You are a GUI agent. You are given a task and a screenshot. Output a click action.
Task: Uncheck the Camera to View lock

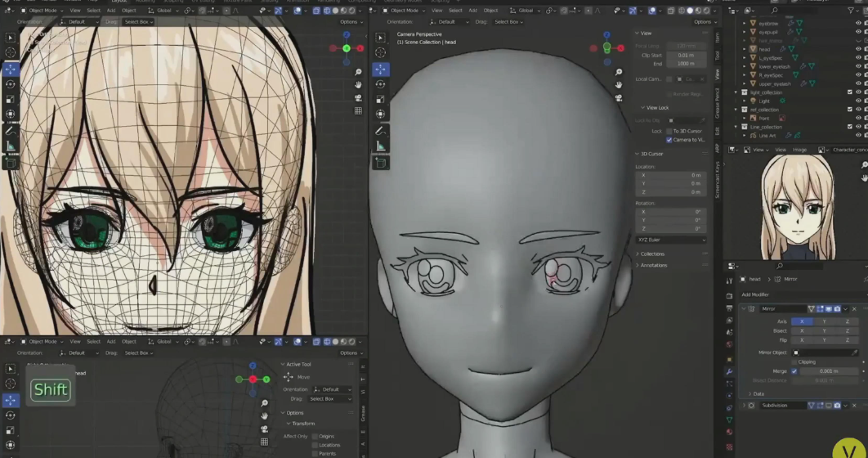click(669, 140)
